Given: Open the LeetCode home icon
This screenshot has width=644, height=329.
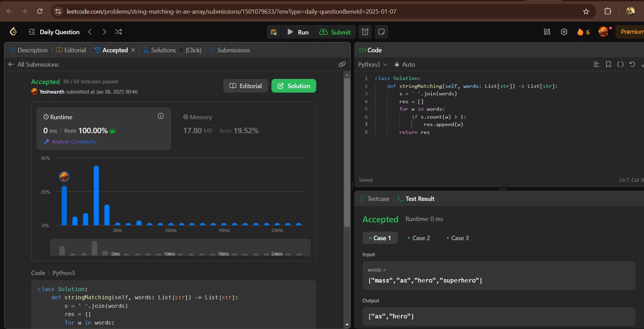Looking at the screenshot, I should click(x=13, y=32).
